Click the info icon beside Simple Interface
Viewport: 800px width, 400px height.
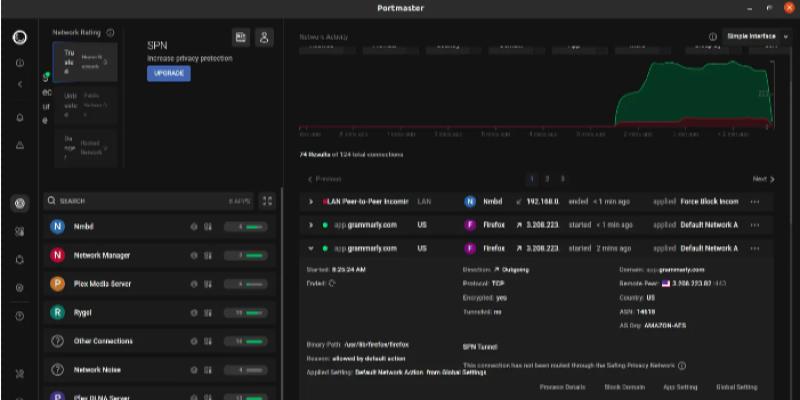(713, 36)
